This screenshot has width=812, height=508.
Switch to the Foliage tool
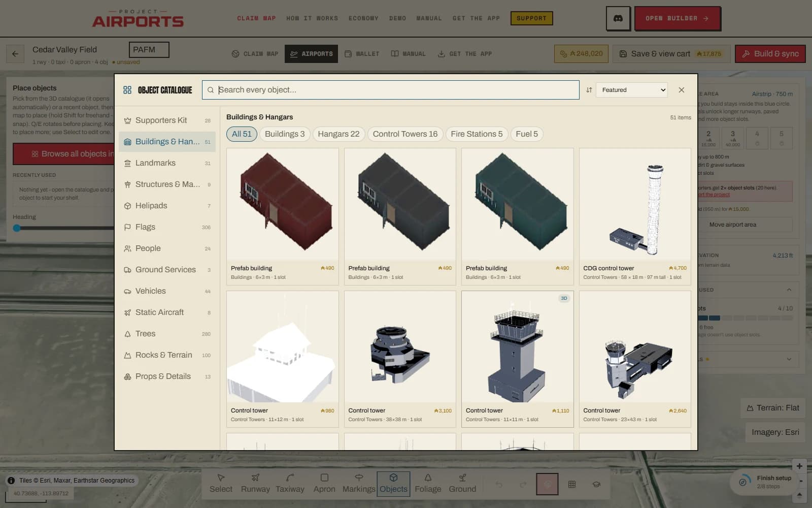(x=428, y=483)
